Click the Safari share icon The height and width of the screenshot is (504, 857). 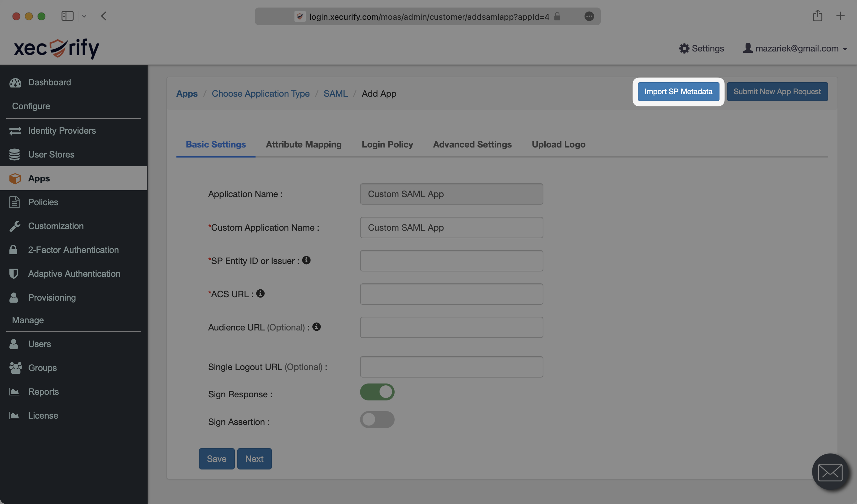click(x=817, y=16)
